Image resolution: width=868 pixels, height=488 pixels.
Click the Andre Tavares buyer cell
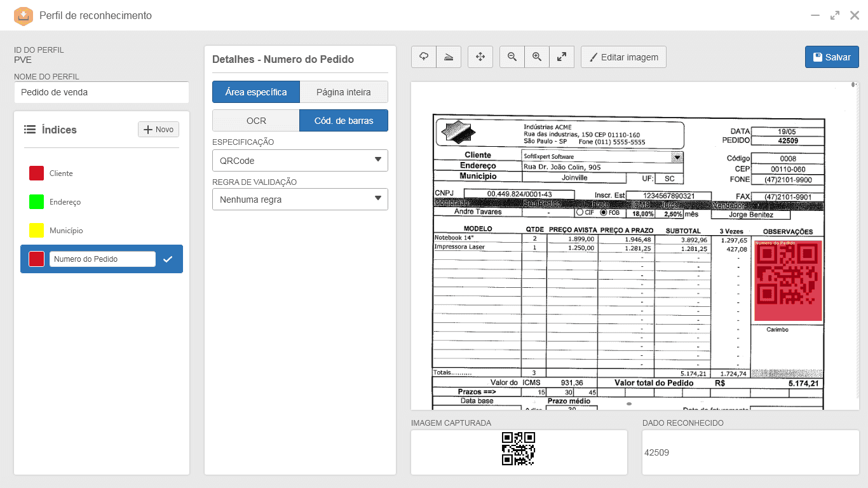tap(478, 212)
